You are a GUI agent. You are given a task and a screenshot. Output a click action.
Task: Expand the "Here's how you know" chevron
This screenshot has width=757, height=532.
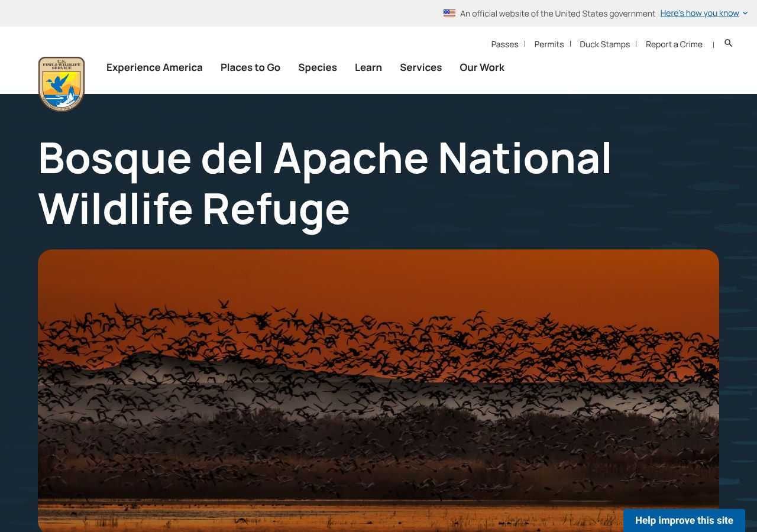click(x=745, y=13)
